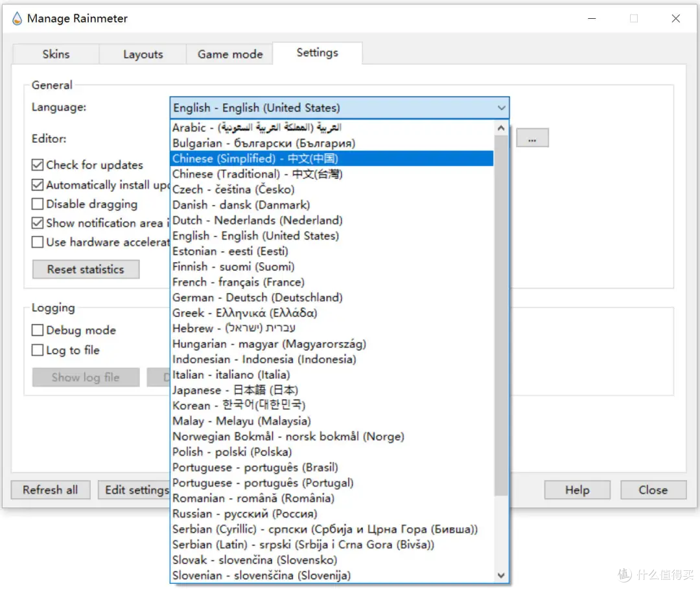
Task: Select Slovenian - slovenščina (Slovenija)
Action: [332, 575]
